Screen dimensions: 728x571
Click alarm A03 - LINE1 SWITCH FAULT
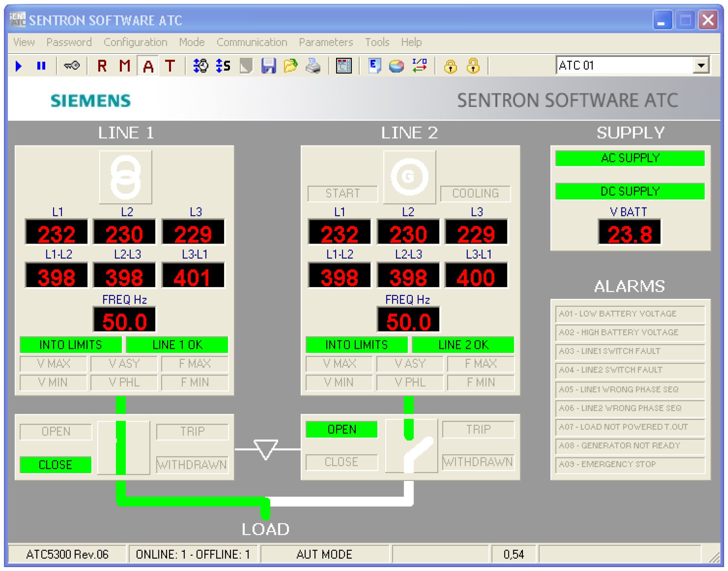tap(630, 352)
